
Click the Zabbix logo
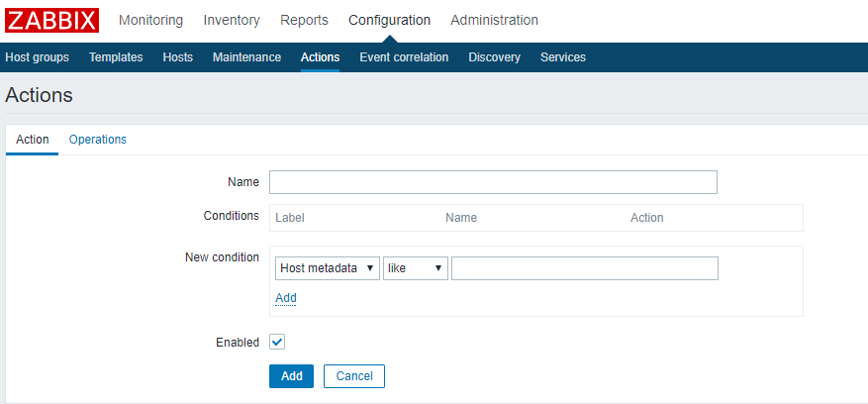52,20
